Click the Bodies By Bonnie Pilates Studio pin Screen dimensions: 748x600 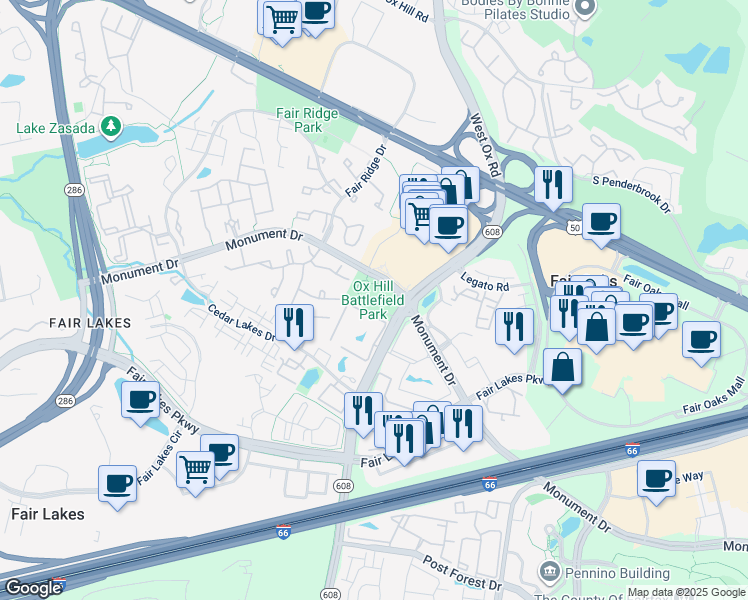587,8
